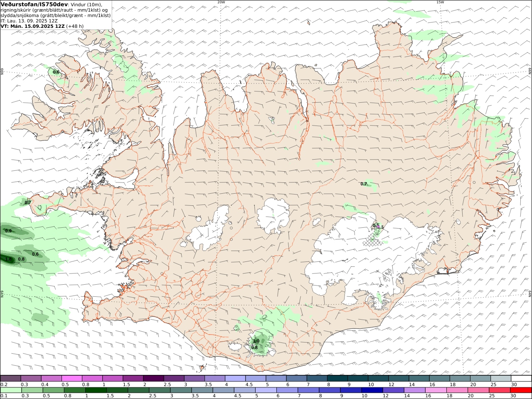Image resolution: width=532 pixels, height=399 pixels.
Task: Select the darkest green 1 swatch, lower scale
Action: (96, 390)
